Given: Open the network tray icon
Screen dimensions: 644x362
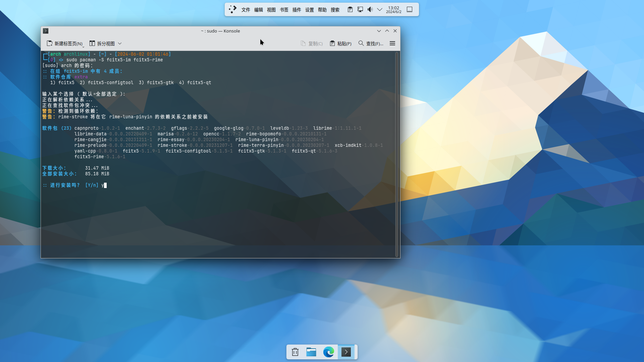Looking at the screenshot, I should pos(360,9).
